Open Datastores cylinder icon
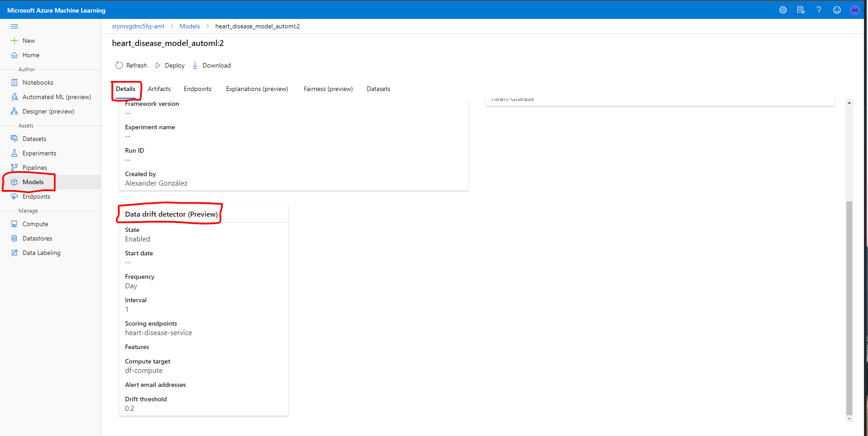The height and width of the screenshot is (436, 868). 14,238
